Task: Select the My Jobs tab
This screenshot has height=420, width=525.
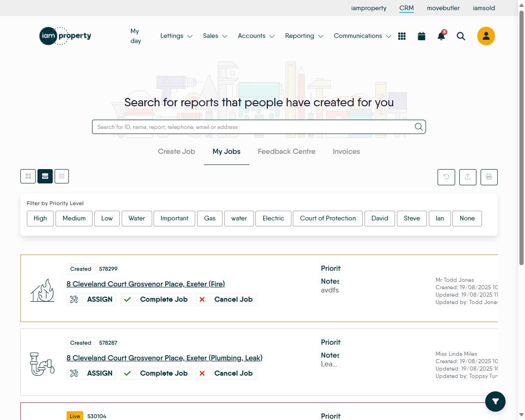Action: (x=227, y=152)
